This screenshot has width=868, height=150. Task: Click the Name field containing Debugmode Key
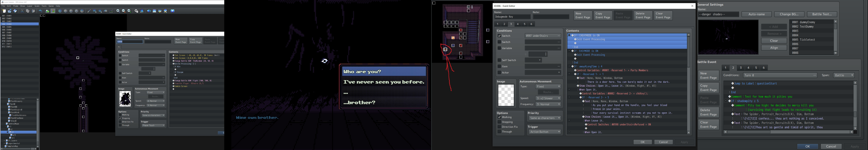[512, 17]
